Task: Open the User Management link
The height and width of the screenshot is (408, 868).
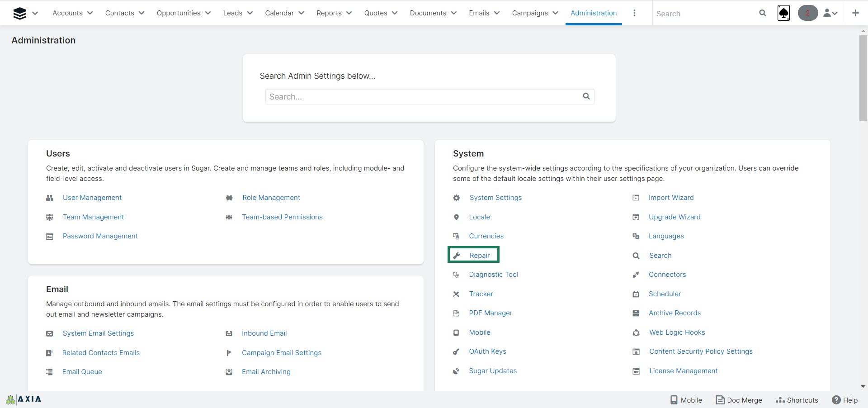Action: (x=92, y=198)
